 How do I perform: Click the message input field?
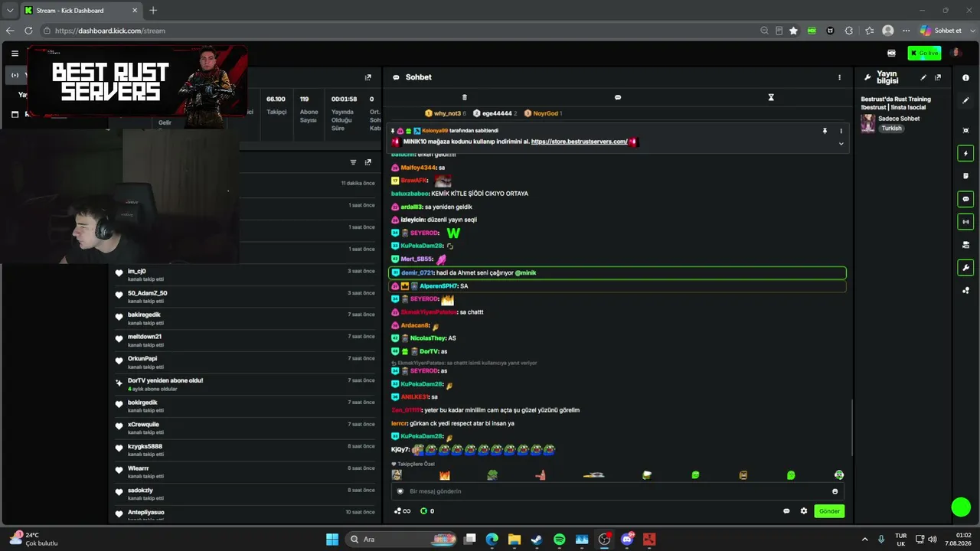click(619, 491)
